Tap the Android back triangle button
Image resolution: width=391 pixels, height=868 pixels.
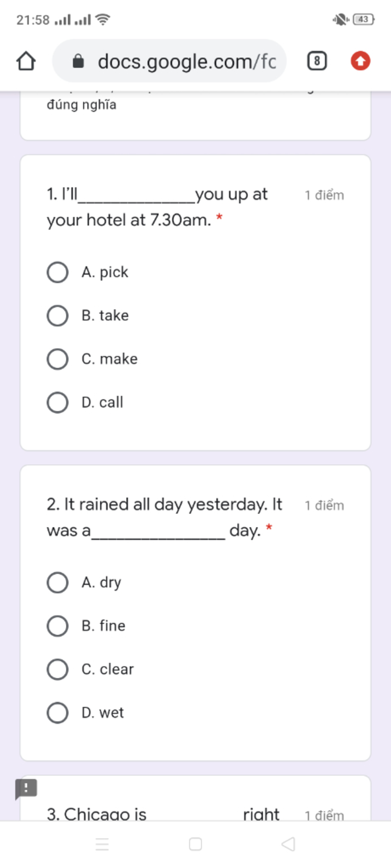288,844
